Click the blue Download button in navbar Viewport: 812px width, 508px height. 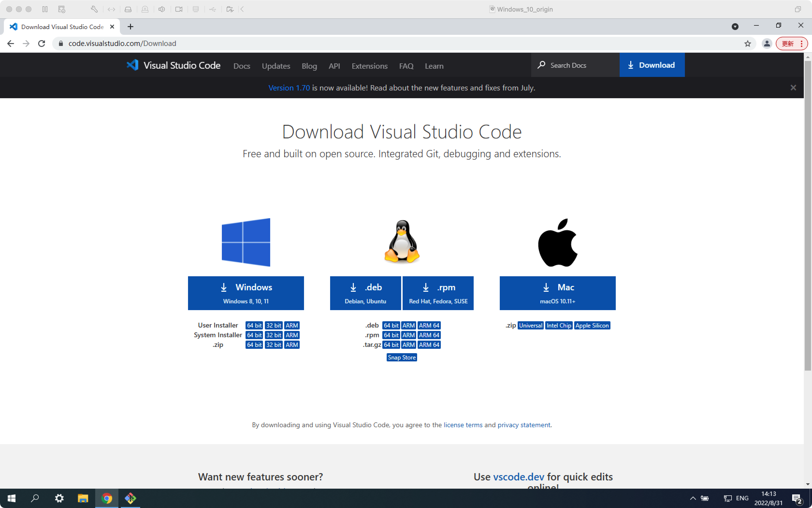pos(652,65)
